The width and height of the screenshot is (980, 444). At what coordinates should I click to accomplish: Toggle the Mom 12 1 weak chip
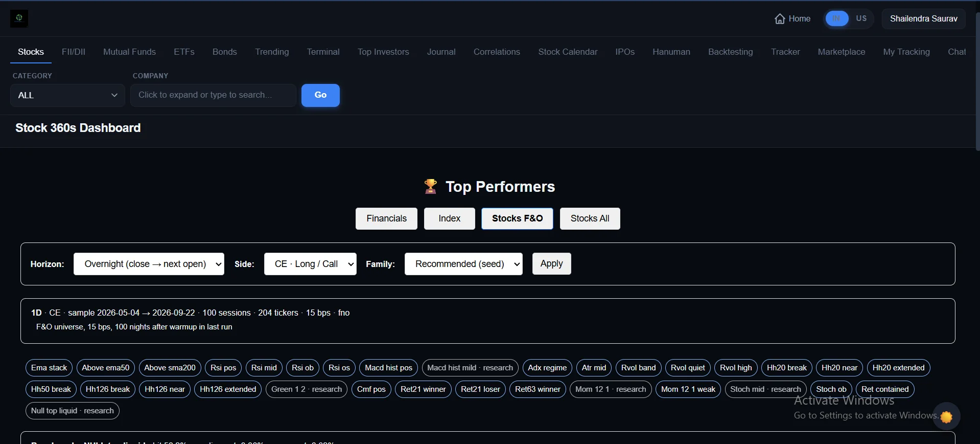688,389
